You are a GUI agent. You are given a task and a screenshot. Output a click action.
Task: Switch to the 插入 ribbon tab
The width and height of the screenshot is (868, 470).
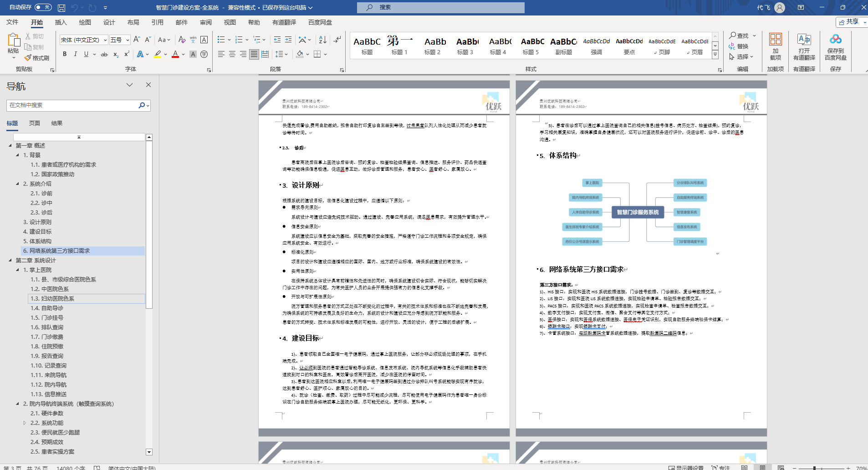[61, 22]
